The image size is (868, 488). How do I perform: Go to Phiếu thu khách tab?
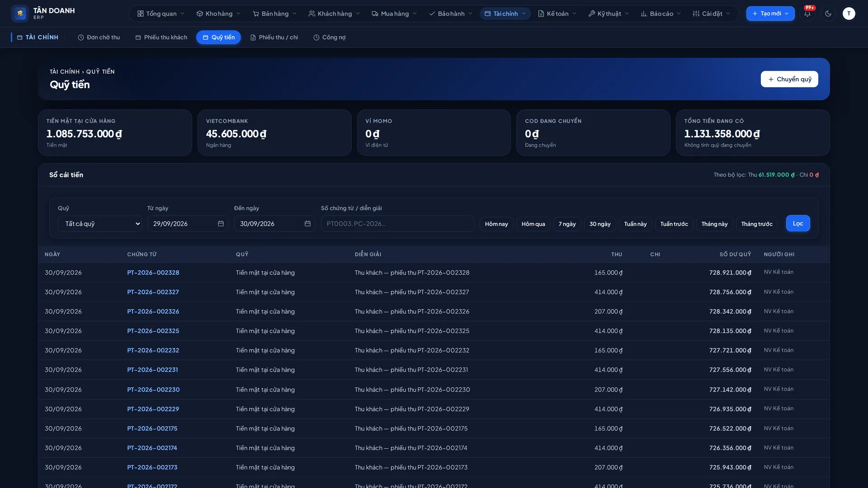pos(161,38)
